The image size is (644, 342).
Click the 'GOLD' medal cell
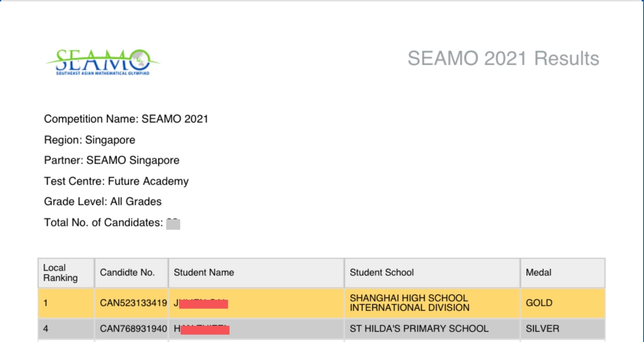click(563, 303)
